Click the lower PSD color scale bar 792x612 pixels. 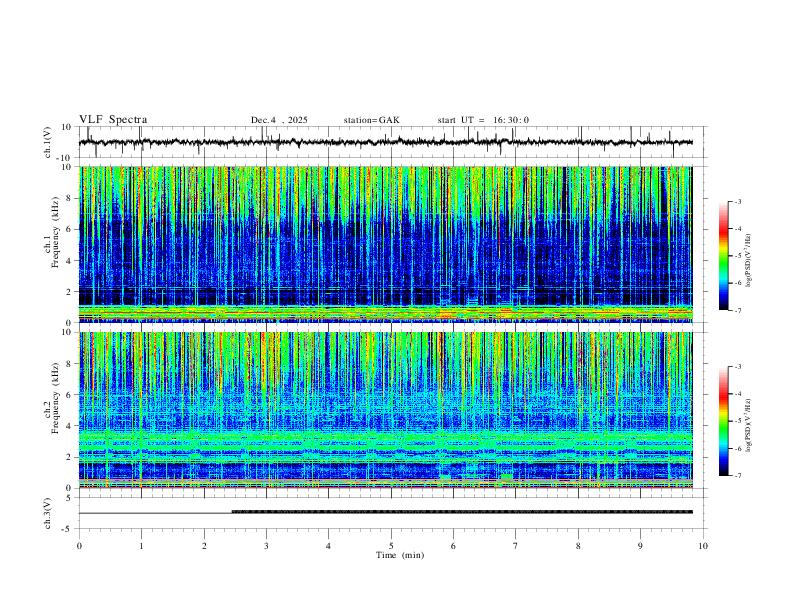pyautogui.click(x=724, y=421)
